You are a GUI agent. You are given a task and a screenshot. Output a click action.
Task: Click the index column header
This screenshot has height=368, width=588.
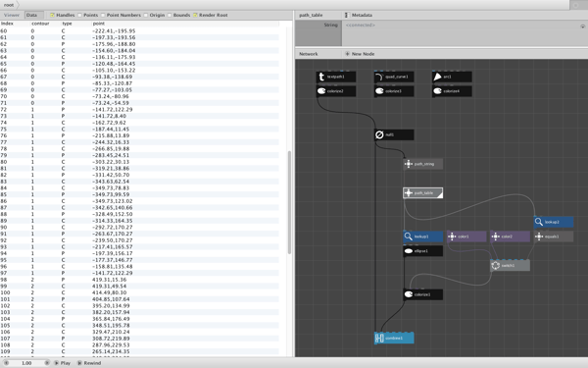(x=7, y=24)
